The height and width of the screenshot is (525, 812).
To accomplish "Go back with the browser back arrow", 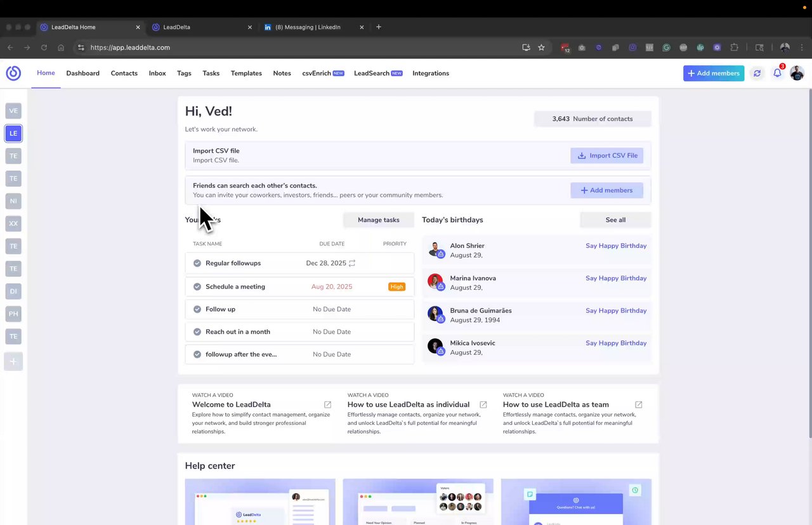I will 10,48.
